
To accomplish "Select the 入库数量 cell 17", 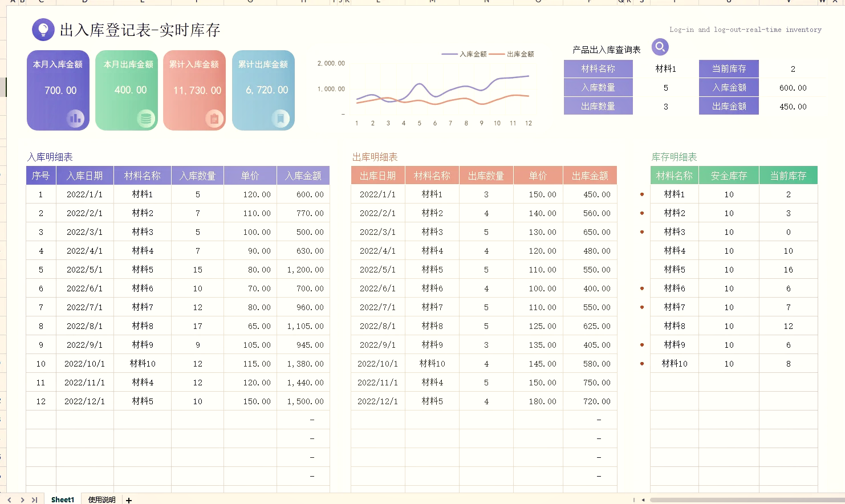I will pyautogui.click(x=198, y=326).
